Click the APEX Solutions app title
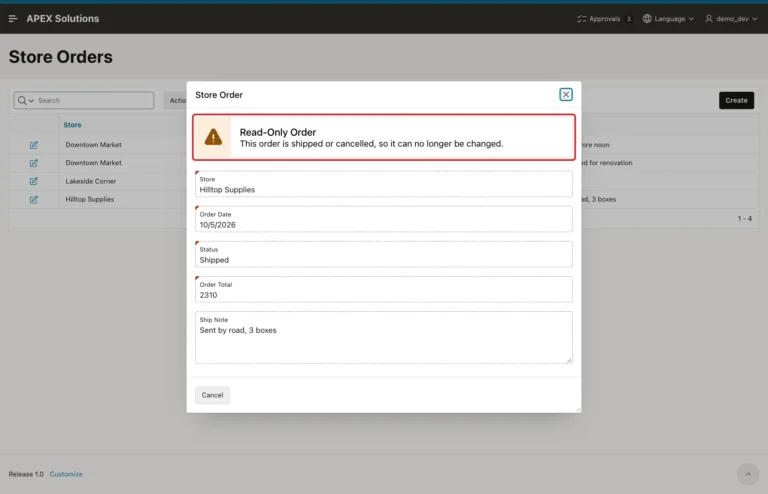 click(63, 19)
